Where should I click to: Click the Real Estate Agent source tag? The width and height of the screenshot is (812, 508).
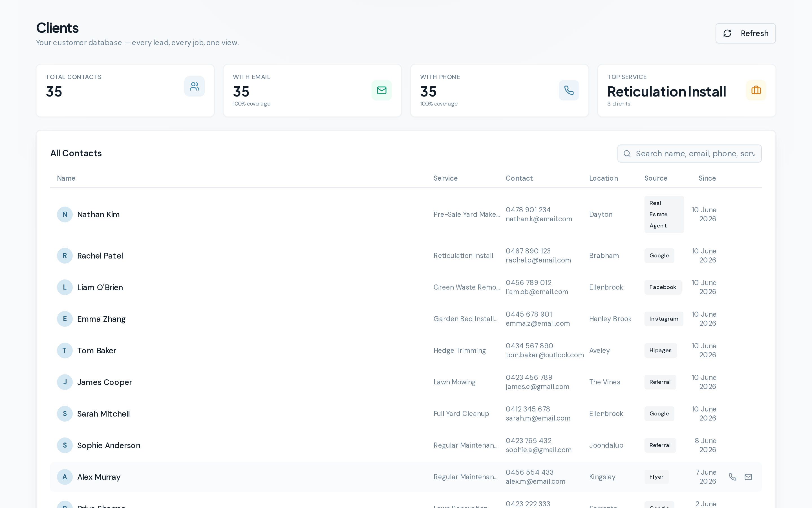(664, 214)
